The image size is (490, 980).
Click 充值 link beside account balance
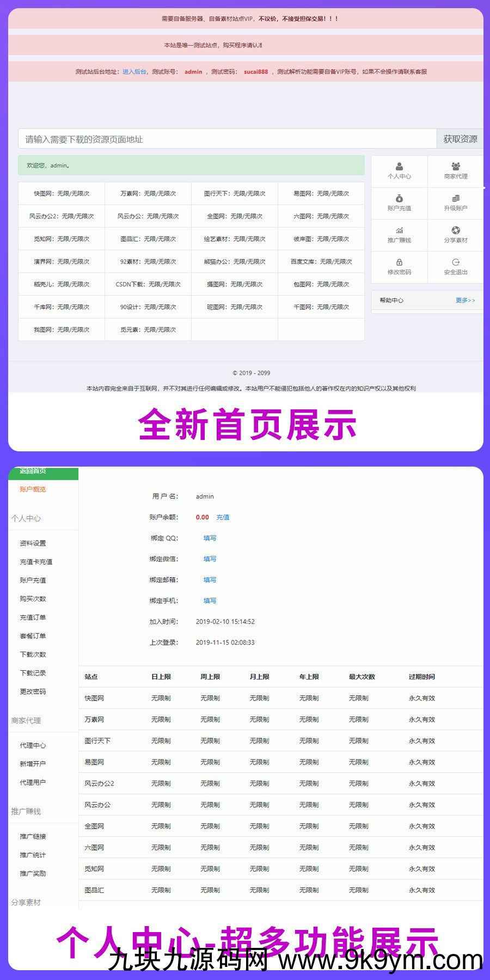(223, 517)
